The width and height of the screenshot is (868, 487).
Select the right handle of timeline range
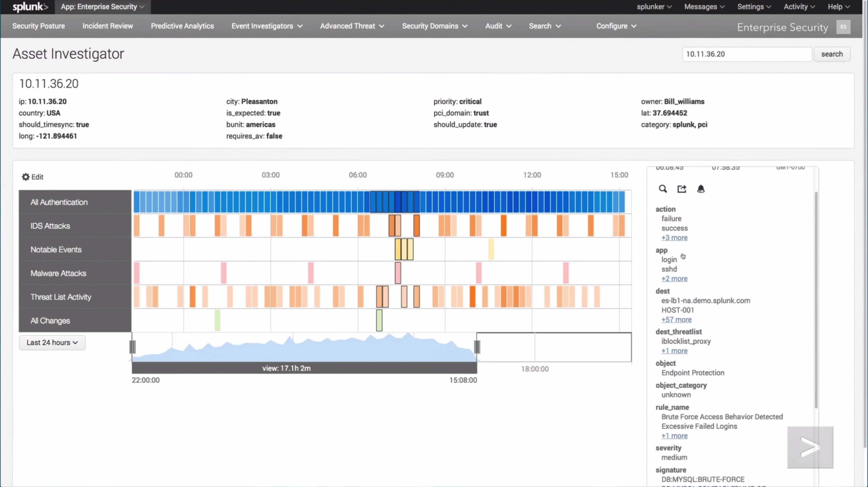pyautogui.click(x=477, y=347)
